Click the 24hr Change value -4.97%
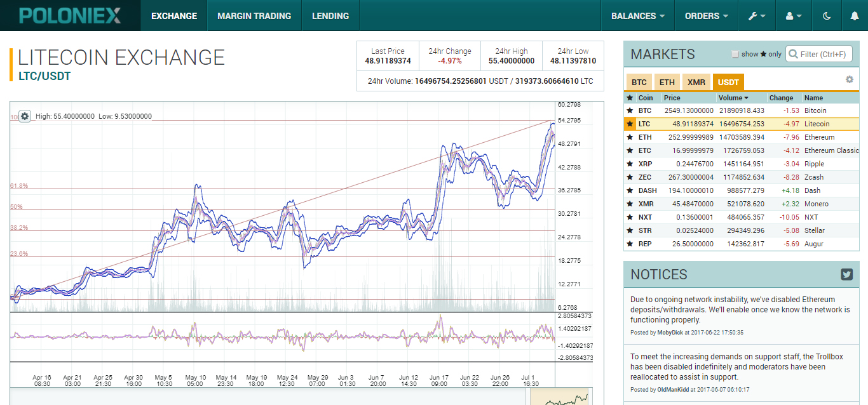 tap(450, 61)
